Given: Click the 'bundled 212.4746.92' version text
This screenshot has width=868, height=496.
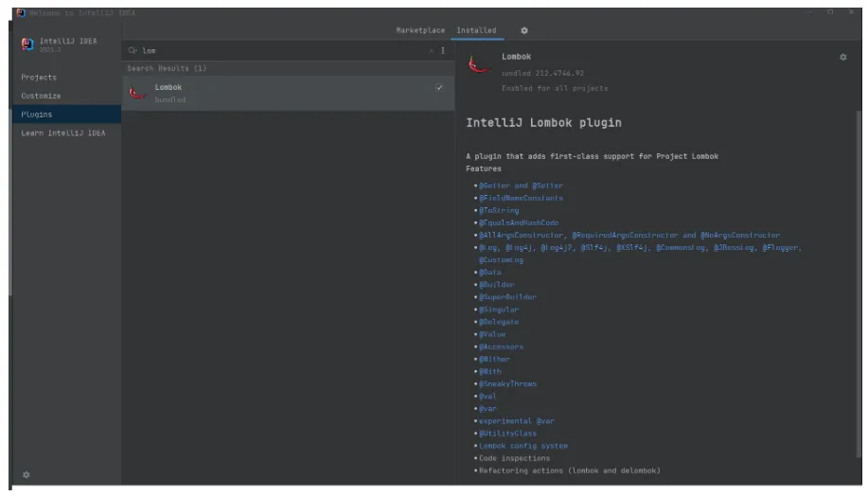Looking at the screenshot, I should 542,73.
